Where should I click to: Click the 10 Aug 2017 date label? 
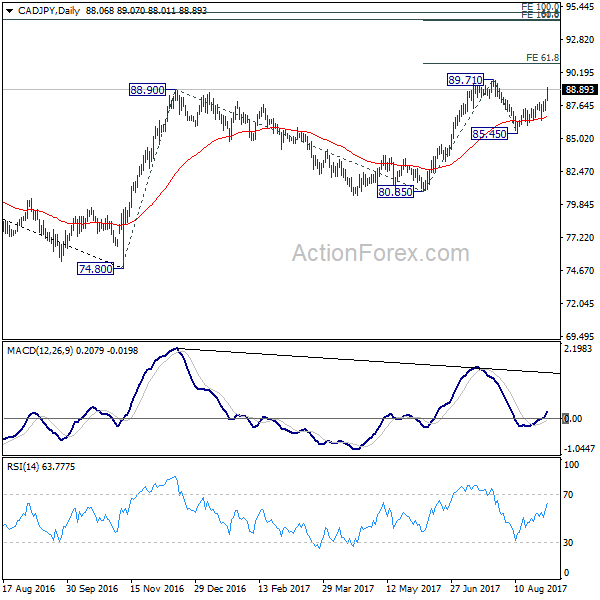[540, 588]
